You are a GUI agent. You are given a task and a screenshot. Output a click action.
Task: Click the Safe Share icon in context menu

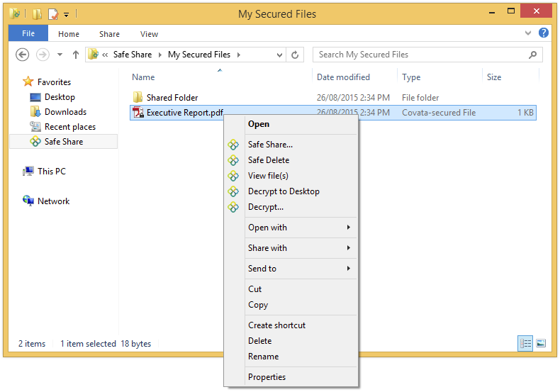(x=233, y=145)
